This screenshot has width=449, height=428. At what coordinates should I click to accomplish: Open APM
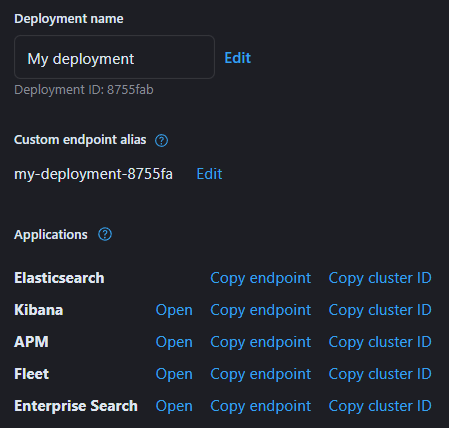(x=174, y=342)
